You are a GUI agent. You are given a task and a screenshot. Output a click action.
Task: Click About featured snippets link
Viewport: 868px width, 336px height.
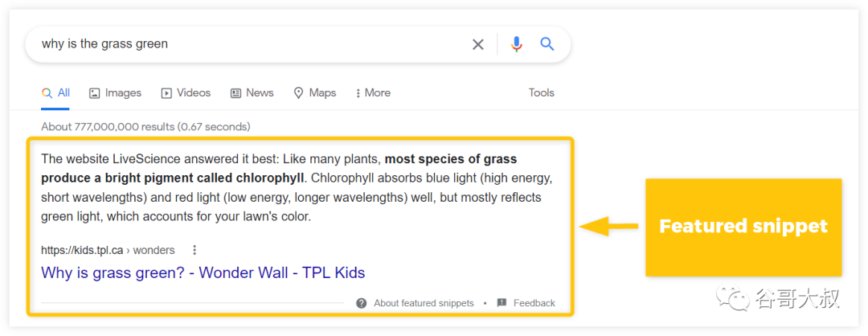click(424, 303)
